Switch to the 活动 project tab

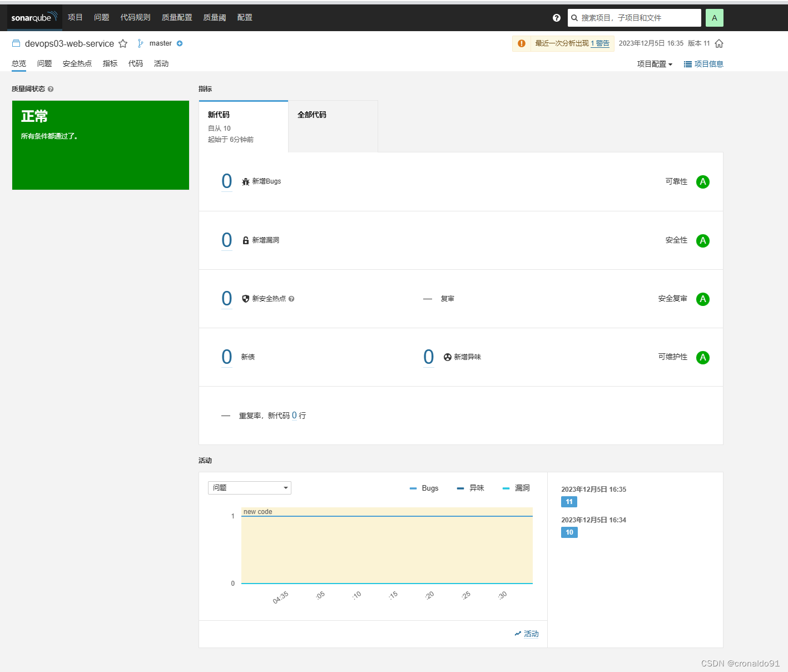[x=161, y=63]
